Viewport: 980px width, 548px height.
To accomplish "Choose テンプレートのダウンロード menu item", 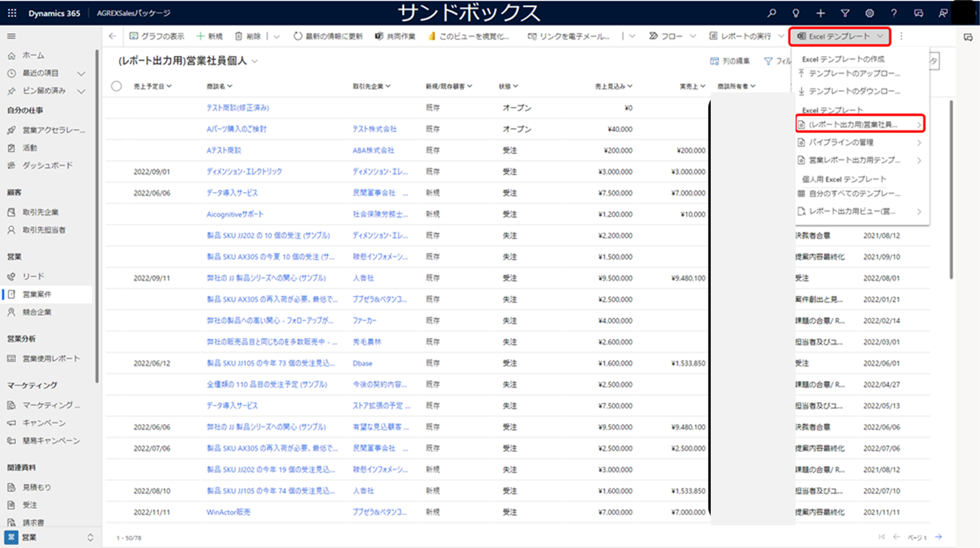I will click(x=860, y=91).
